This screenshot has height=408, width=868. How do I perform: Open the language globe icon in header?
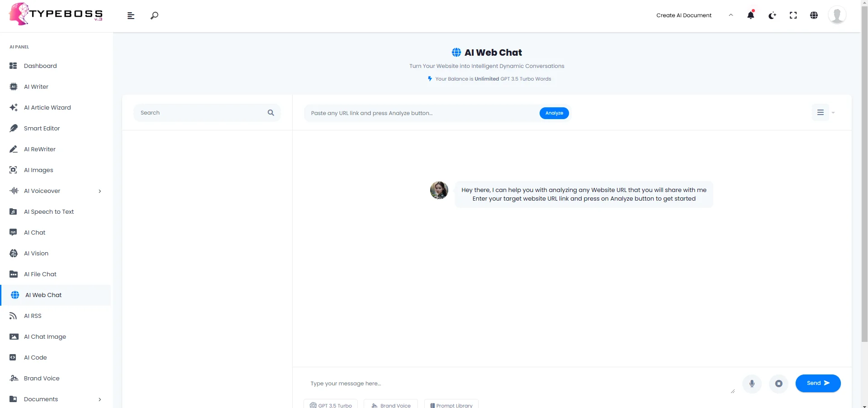[814, 15]
